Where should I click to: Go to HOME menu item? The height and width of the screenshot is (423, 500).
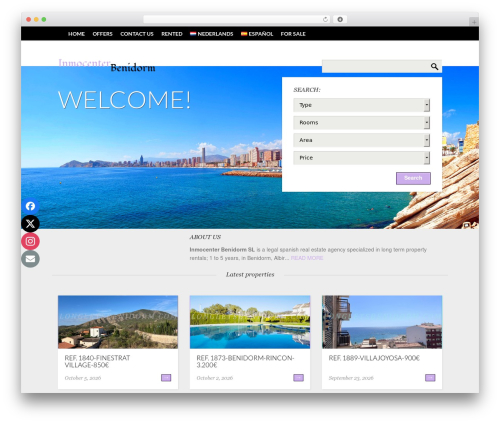click(x=76, y=34)
